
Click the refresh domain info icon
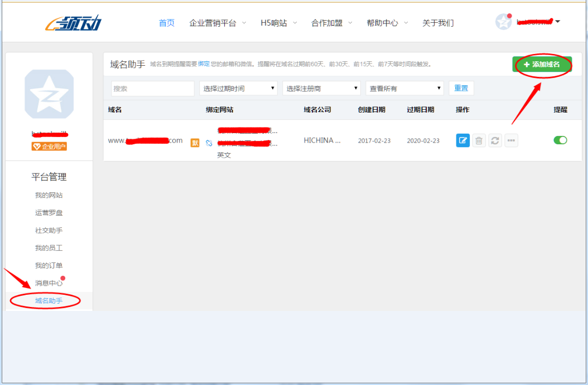click(495, 140)
